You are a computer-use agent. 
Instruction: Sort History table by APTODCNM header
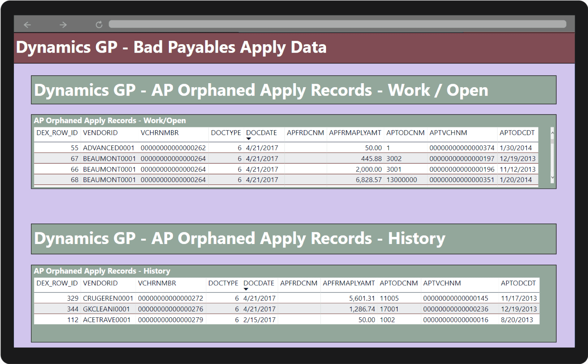(x=399, y=283)
